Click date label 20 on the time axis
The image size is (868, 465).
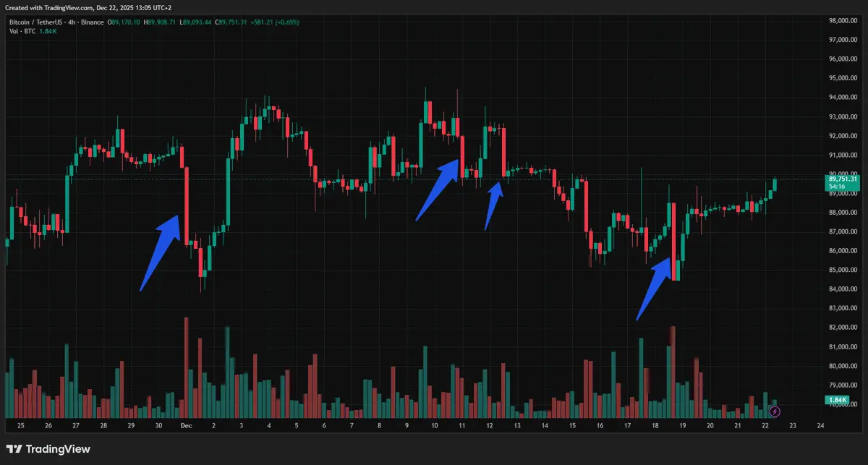click(710, 426)
